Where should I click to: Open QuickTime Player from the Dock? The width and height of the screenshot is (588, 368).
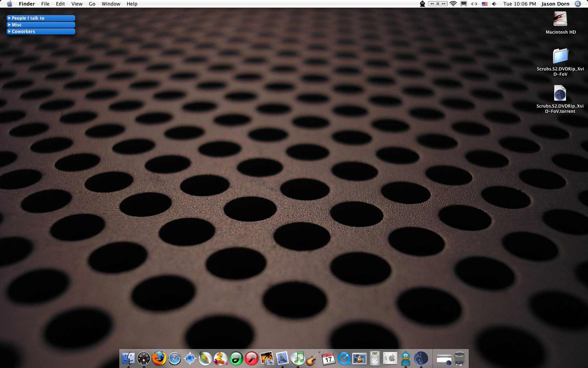click(x=344, y=358)
